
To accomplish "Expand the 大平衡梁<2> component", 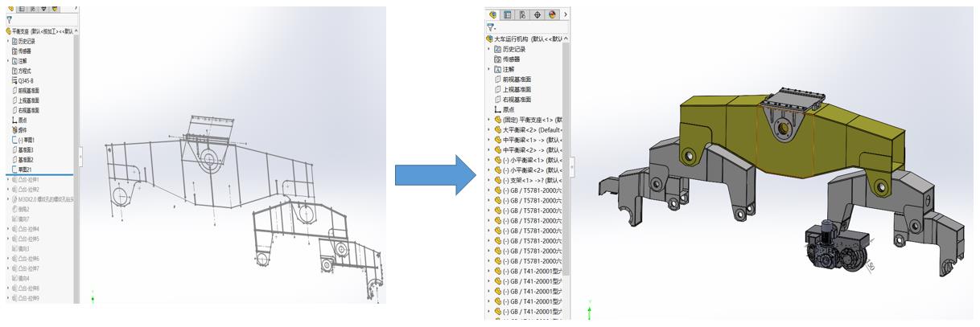I will 489,130.
